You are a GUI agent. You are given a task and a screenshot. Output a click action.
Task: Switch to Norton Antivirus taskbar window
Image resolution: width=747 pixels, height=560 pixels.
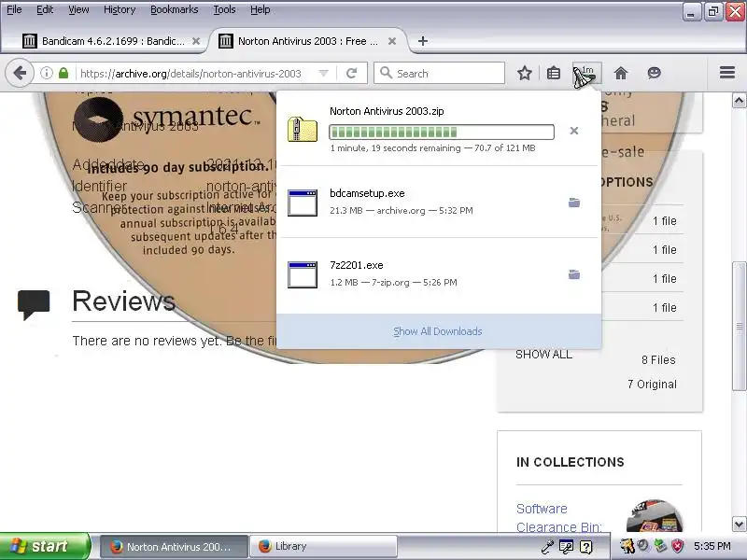point(174,546)
